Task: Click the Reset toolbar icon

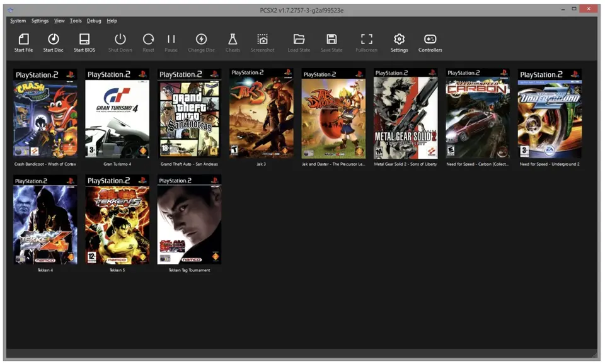Action: pos(148,39)
